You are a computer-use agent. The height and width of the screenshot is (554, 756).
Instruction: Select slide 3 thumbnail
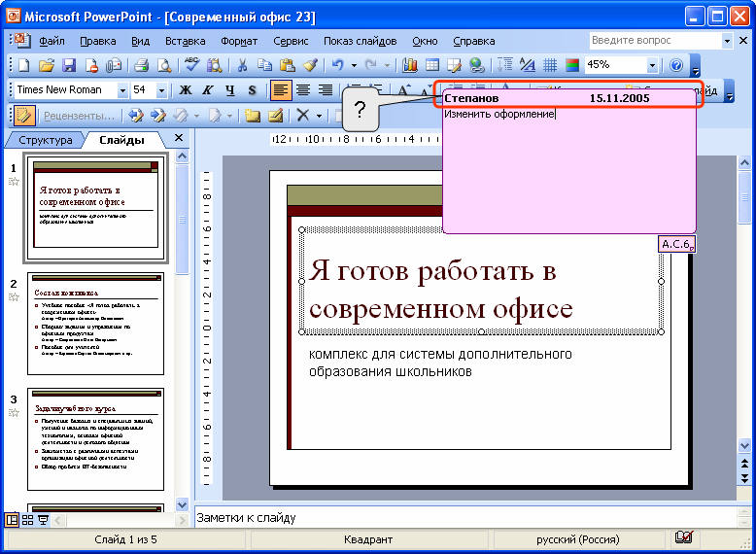tap(95, 439)
